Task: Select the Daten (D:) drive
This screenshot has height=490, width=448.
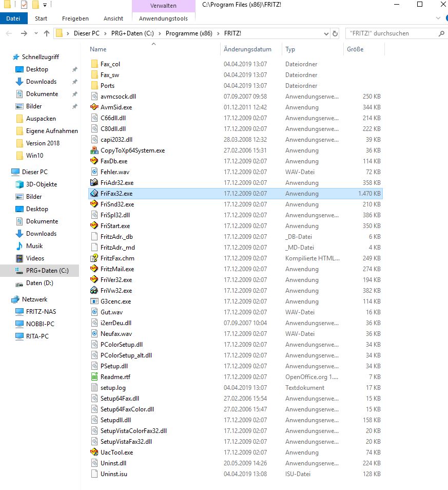Action: (40, 283)
